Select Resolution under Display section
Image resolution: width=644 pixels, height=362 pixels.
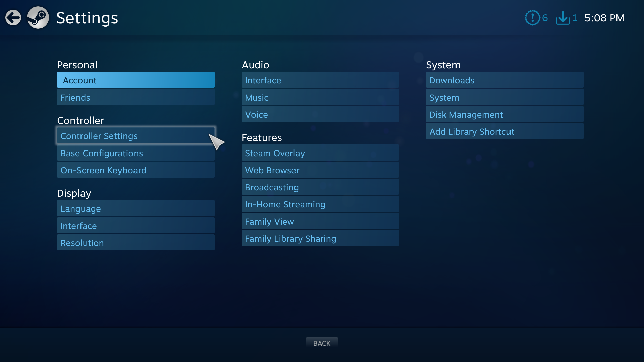pos(136,243)
